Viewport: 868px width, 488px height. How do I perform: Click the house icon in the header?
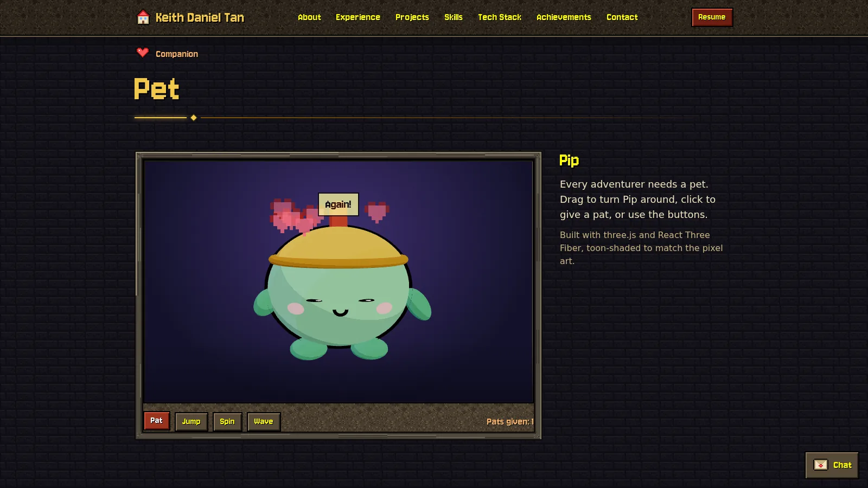pyautogui.click(x=143, y=17)
